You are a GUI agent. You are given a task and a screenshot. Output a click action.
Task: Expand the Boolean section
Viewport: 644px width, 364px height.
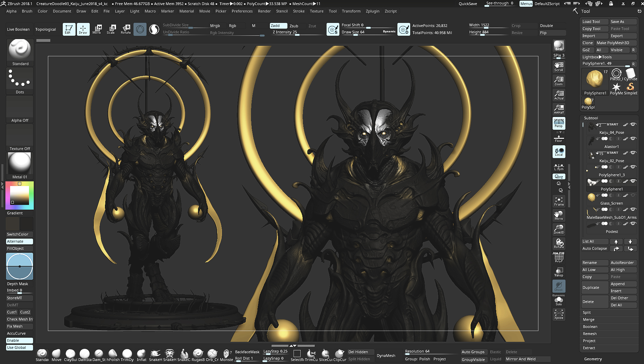[590, 327]
